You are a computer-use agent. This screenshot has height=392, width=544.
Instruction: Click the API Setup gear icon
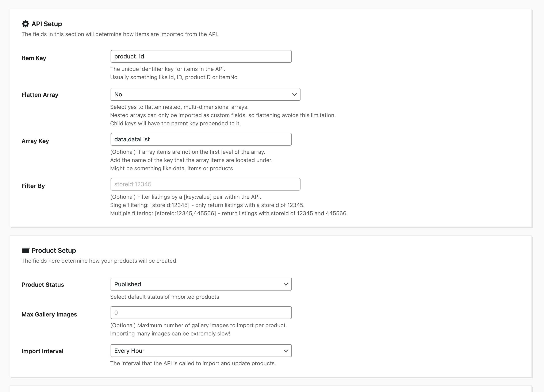tap(25, 24)
